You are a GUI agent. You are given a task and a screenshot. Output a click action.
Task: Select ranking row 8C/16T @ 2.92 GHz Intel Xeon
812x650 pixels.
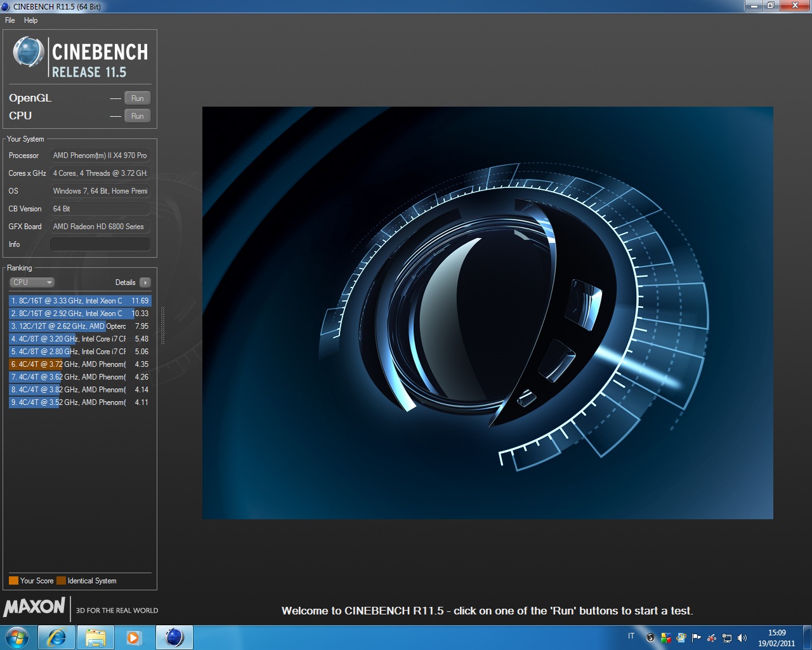coord(80,314)
